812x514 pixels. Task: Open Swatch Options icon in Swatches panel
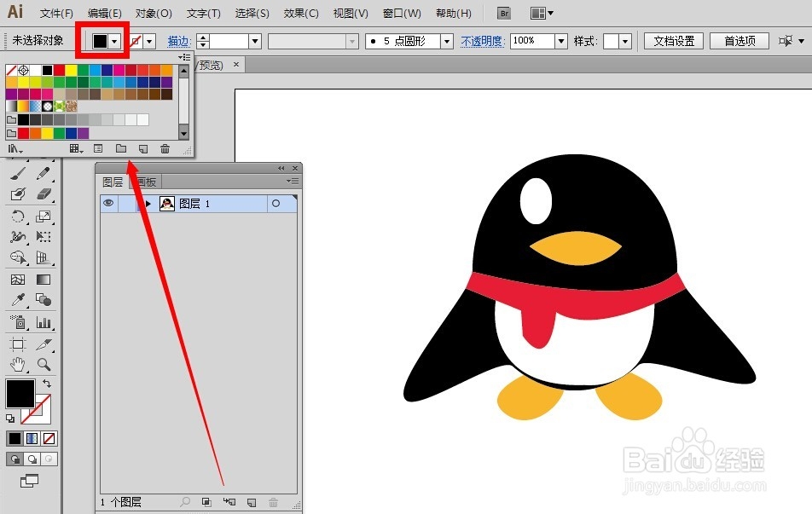pos(98,149)
